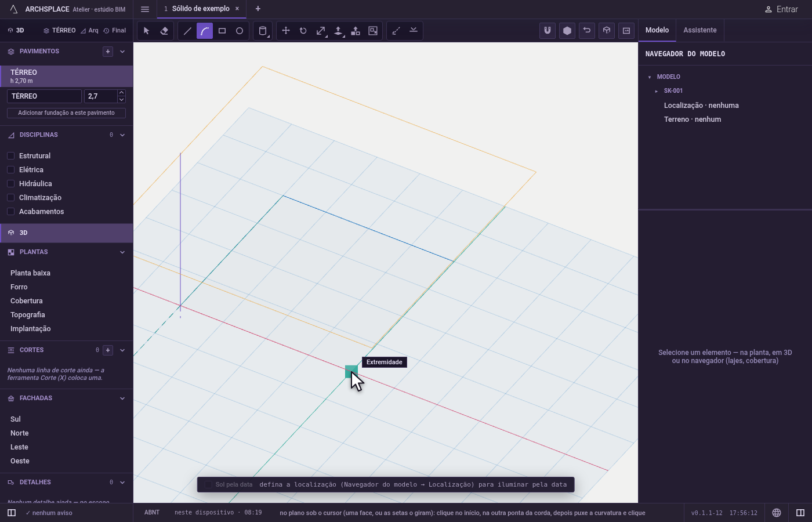Select the Eraser tool
The image size is (812, 522).
(x=164, y=31)
